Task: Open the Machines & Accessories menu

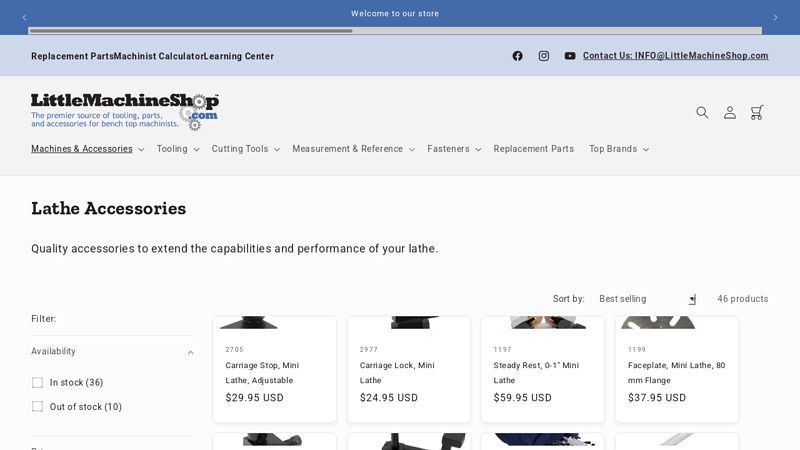Action: (x=87, y=149)
